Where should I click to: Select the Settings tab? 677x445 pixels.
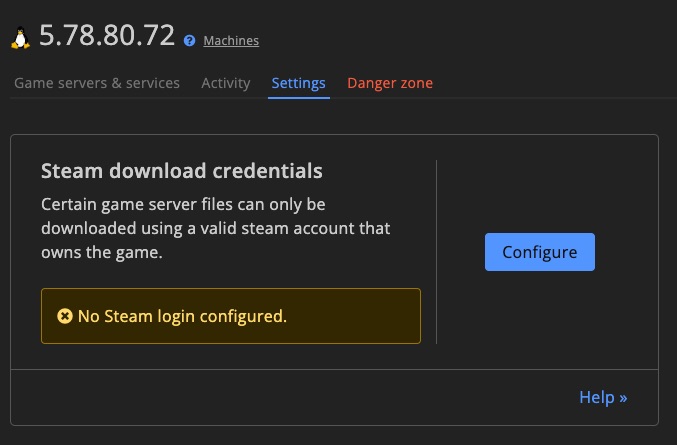tap(298, 83)
